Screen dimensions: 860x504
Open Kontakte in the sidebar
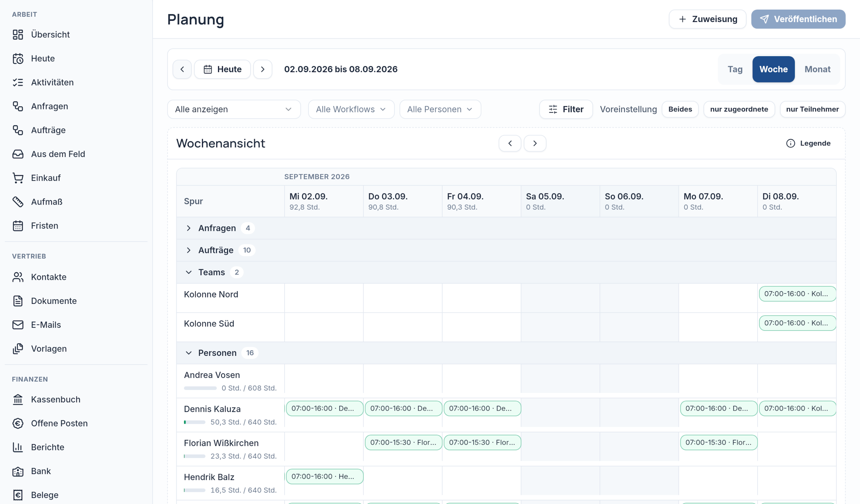click(49, 277)
